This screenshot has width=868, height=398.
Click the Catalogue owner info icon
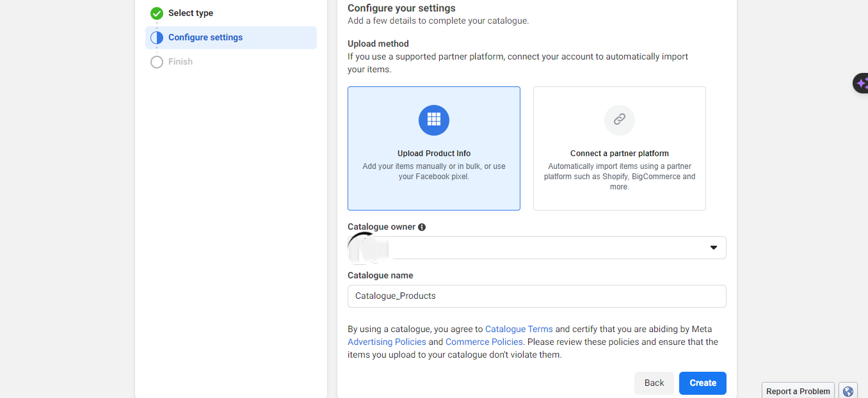coord(422,227)
